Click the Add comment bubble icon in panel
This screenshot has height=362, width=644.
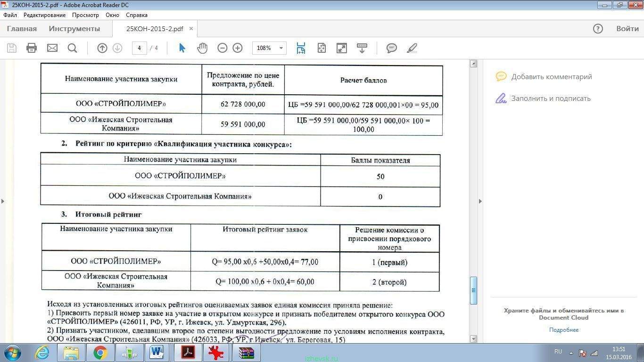[501, 76]
